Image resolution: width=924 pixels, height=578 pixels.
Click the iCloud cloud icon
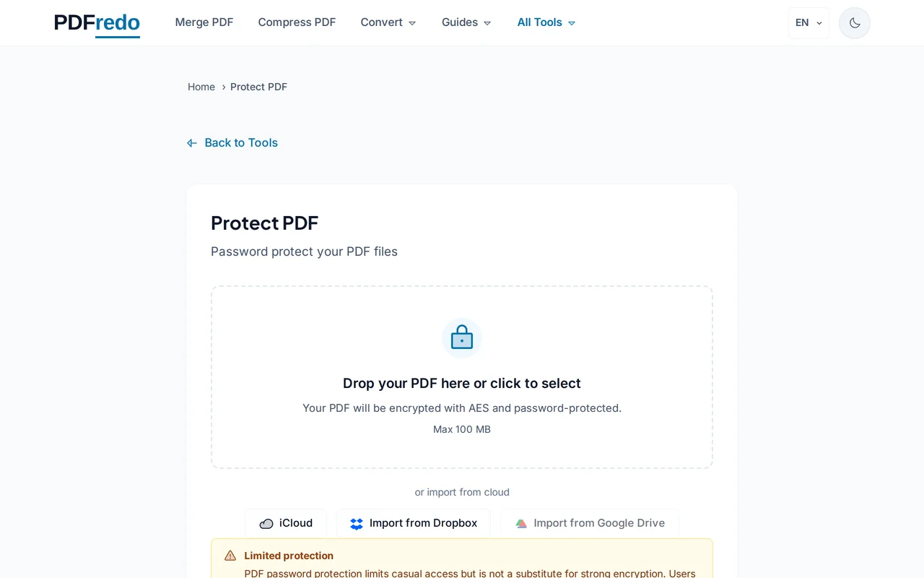tap(268, 522)
